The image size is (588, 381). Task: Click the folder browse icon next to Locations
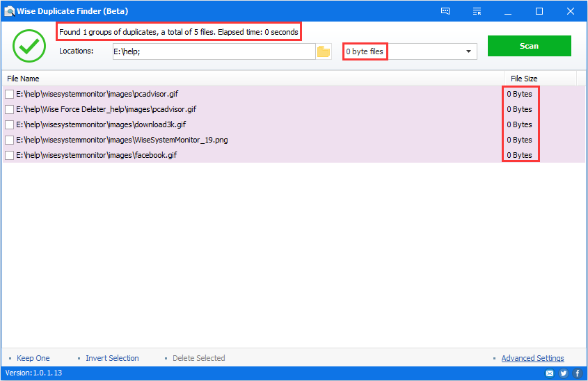324,51
